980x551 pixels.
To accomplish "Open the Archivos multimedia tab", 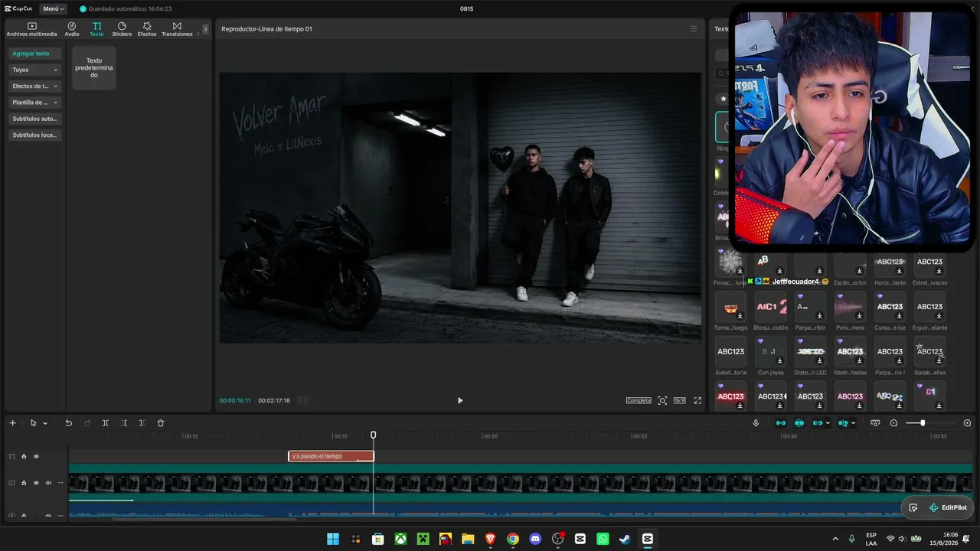I will pos(31,29).
